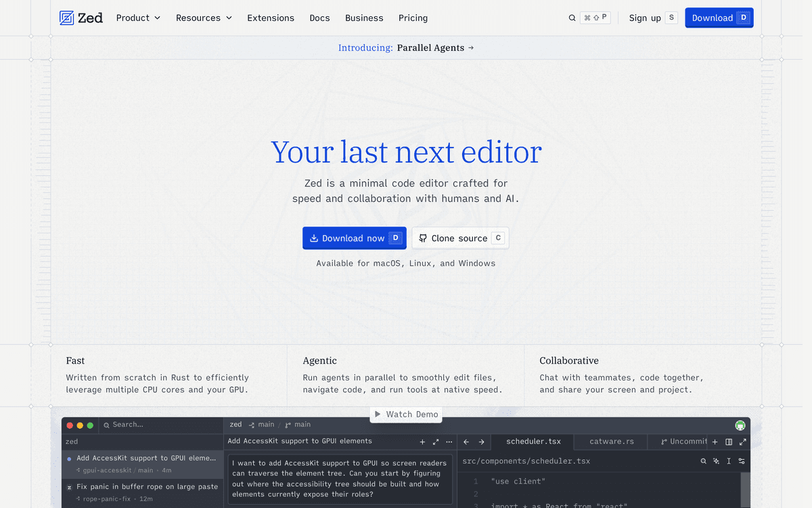Click the Zed logo in navbar

[81, 18]
